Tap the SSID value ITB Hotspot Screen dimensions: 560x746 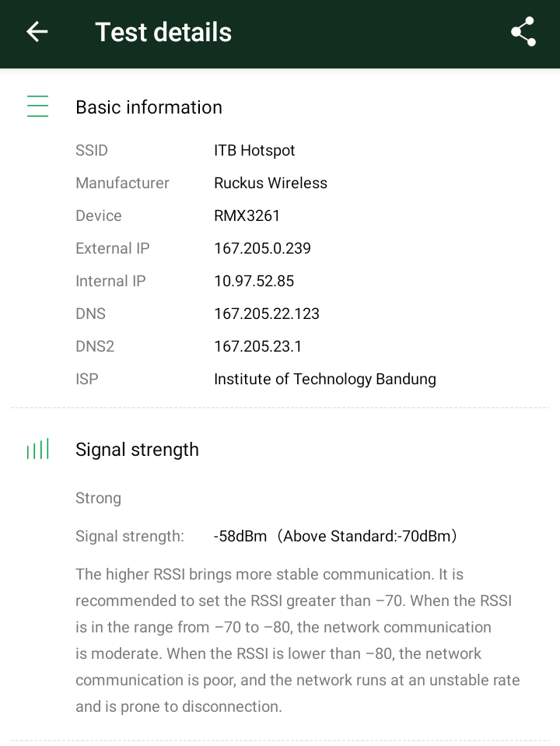[254, 150]
